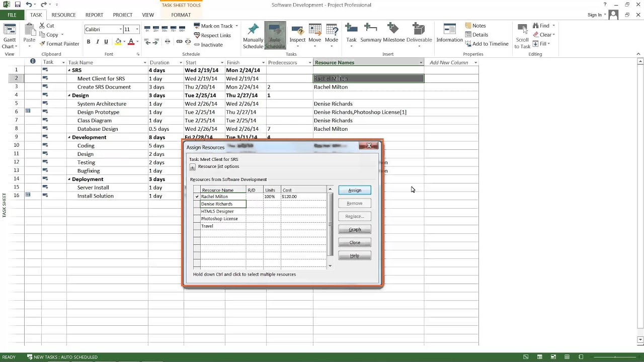Open the font name dropdown (Calibri)
Image resolution: width=644 pixels, height=362 pixels.
(120, 29)
